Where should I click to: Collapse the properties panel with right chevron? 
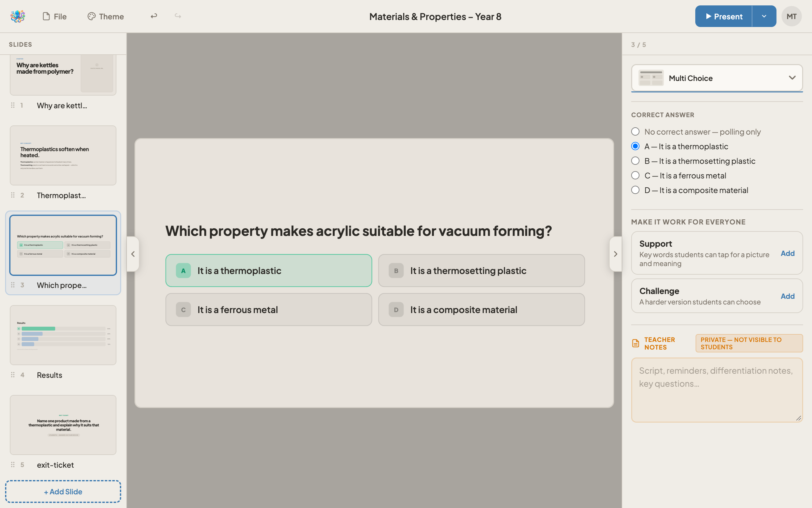coord(615,254)
